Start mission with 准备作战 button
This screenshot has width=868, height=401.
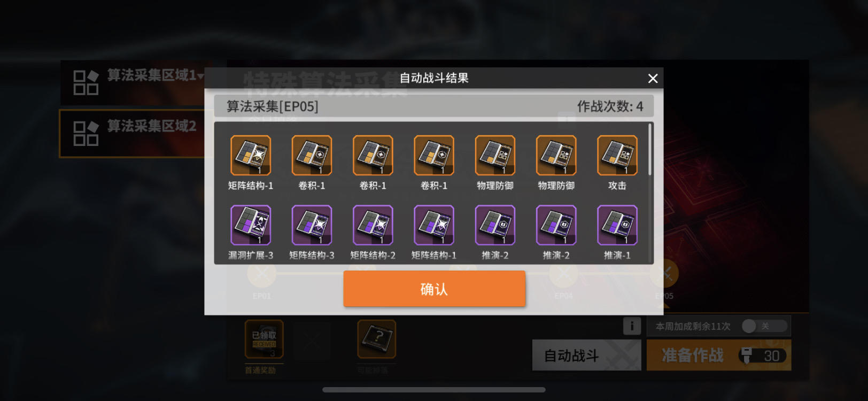pos(719,355)
